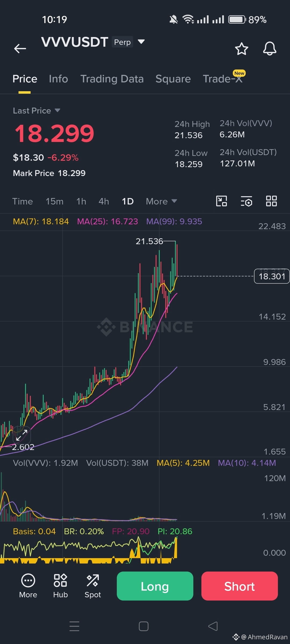Tap the 24h Vol(USDT) 127.01M value

click(x=237, y=163)
